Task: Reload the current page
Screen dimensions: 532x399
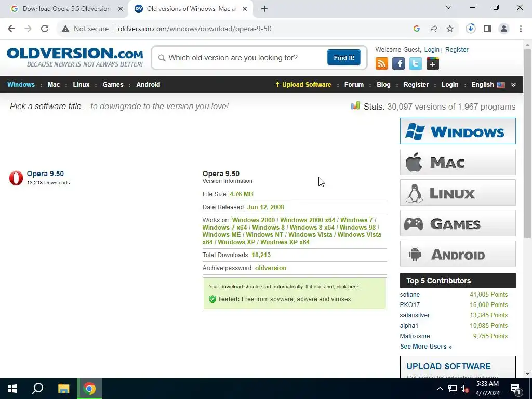Action: 45,29
